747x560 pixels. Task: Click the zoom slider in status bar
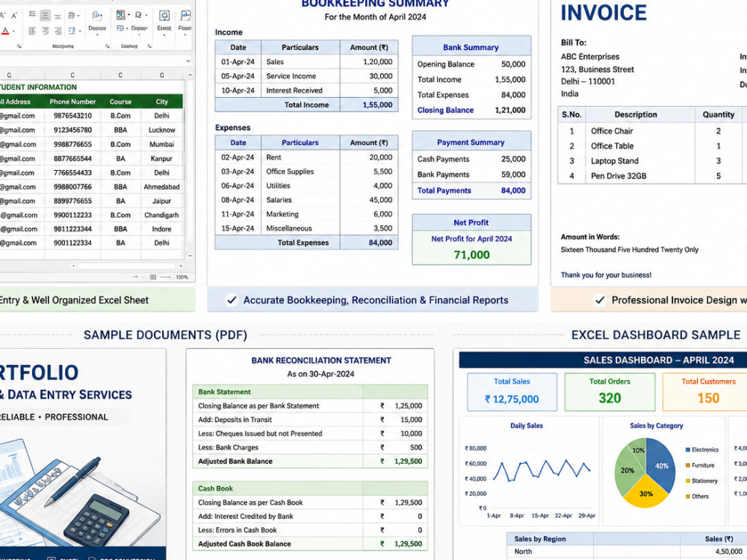[x=165, y=277]
